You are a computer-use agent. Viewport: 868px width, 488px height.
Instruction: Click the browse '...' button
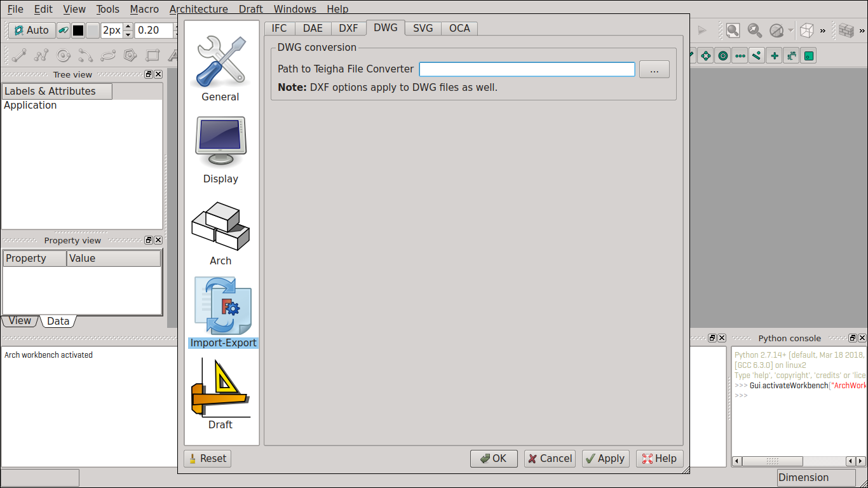pyautogui.click(x=654, y=69)
